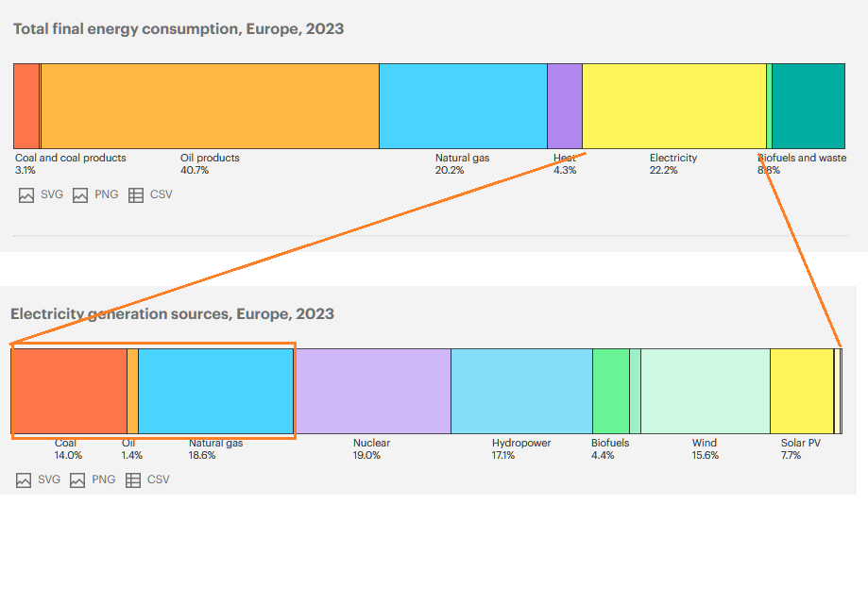868x606 pixels.
Task: Click the Wind segment in generation sources bar
Action: (x=706, y=392)
